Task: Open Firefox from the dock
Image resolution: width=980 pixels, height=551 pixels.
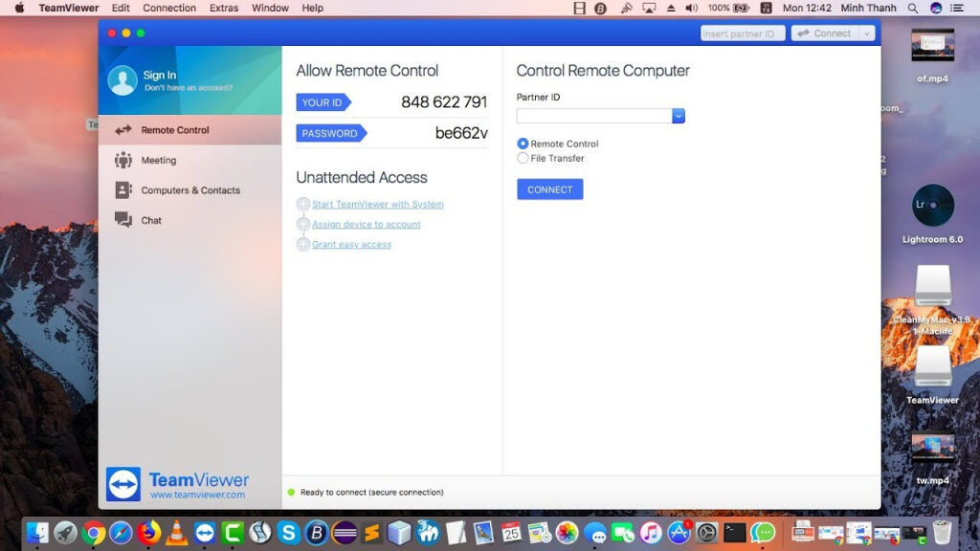Action: coord(148,533)
